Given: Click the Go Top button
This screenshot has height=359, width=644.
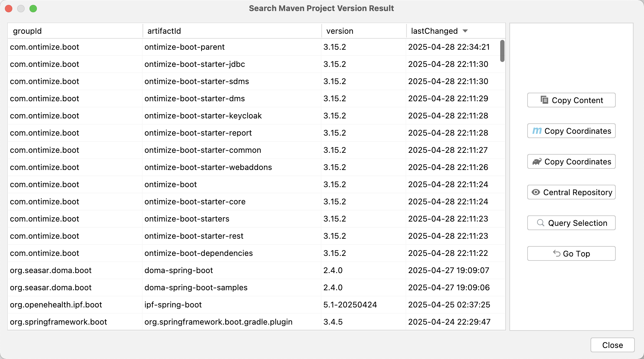Looking at the screenshot, I should [x=571, y=253].
